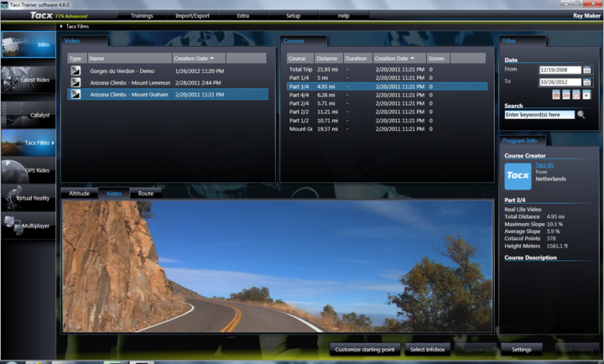604x364 pixels.
Task: Click the date preset icon with single dot
Action: click(586, 95)
